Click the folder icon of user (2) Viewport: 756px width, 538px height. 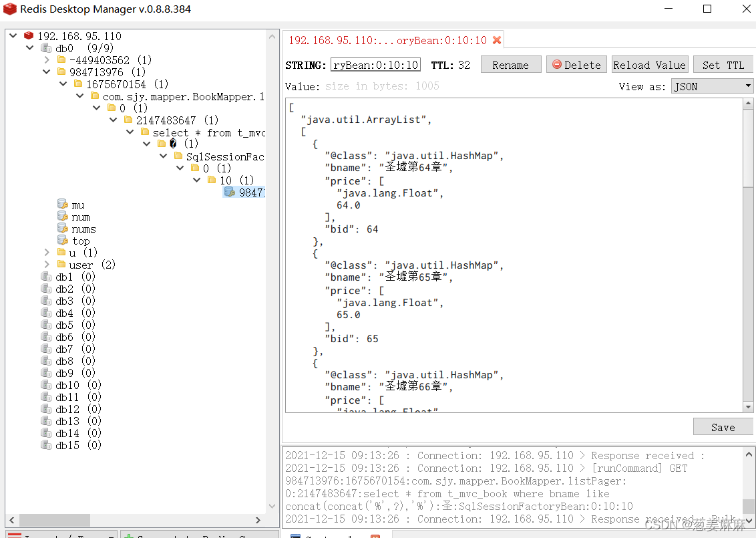click(61, 265)
